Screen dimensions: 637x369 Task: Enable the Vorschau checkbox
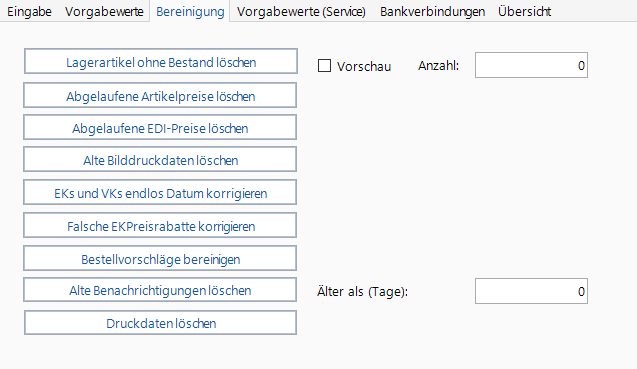point(324,66)
